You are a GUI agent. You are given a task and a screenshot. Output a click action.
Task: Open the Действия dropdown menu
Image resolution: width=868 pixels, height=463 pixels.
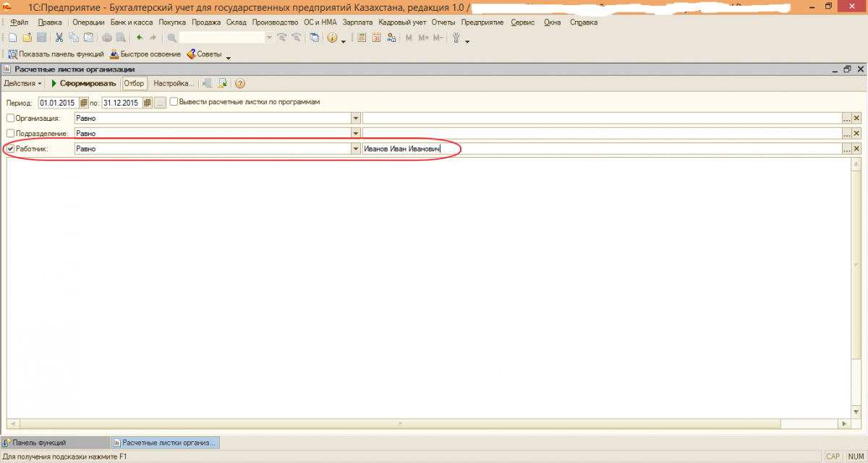coord(23,83)
